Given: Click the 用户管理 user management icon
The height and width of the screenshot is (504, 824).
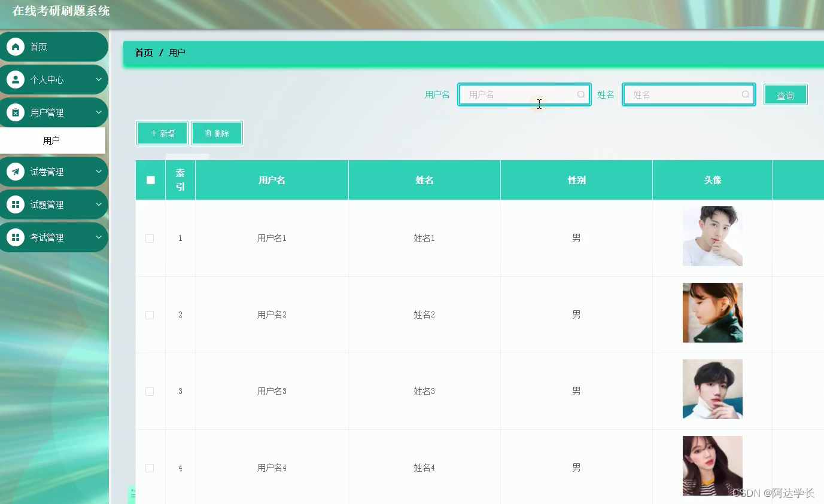Looking at the screenshot, I should point(16,112).
